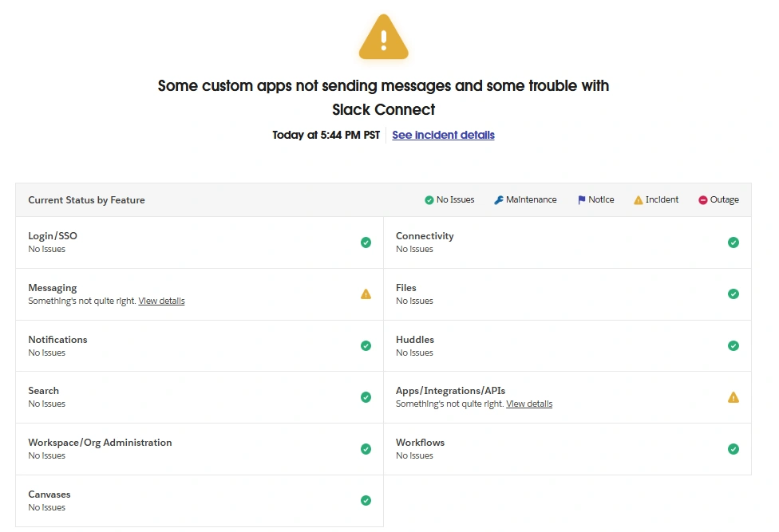Open the See incident details link
This screenshot has width=779, height=532.
pyautogui.click(x=443, y=135)
